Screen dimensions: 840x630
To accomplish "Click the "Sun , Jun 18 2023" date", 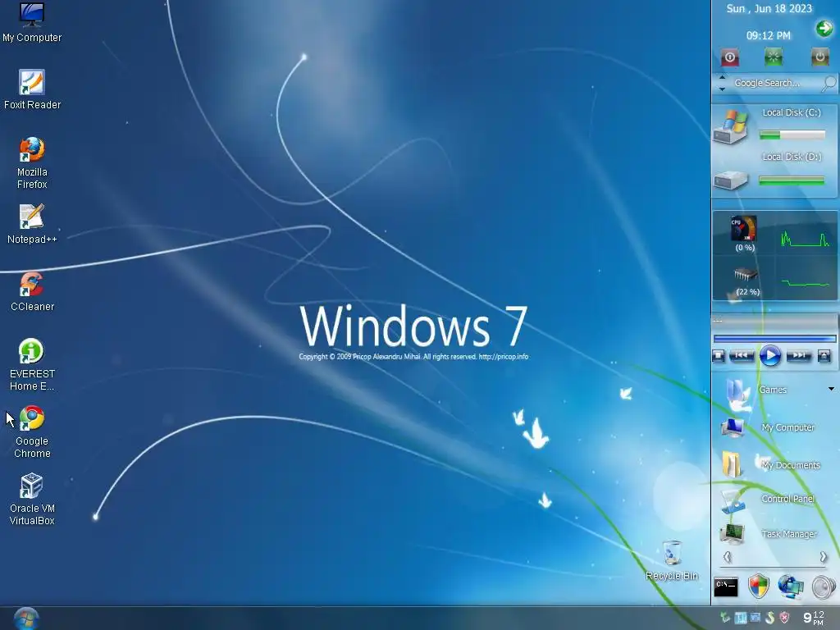I will click(769, 8).
